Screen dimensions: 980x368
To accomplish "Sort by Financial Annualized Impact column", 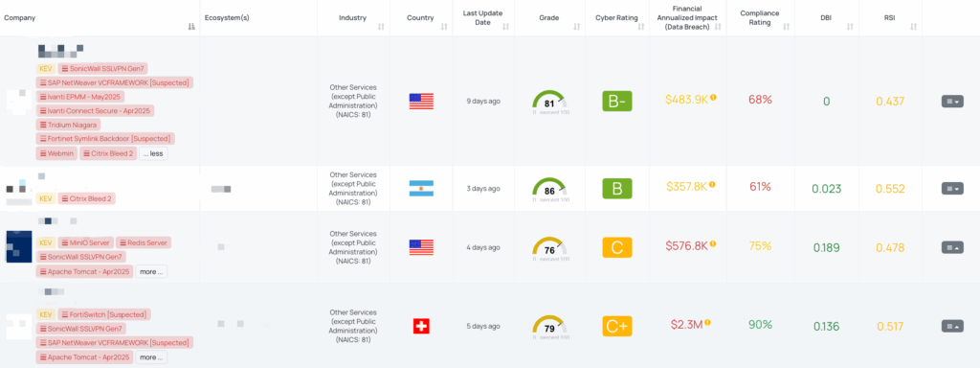I will pyautogui.click(x=718, y=26).
